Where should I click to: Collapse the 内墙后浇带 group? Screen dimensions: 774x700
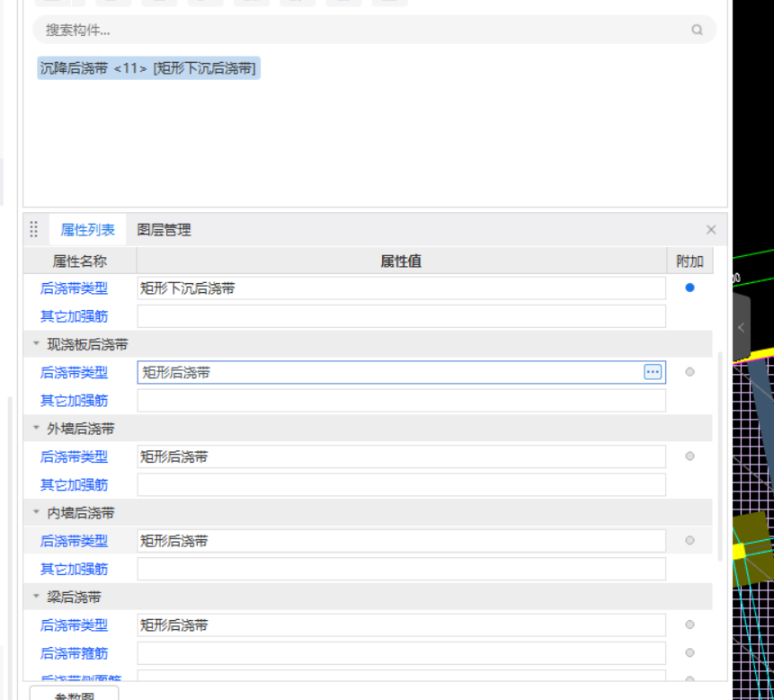36,512
